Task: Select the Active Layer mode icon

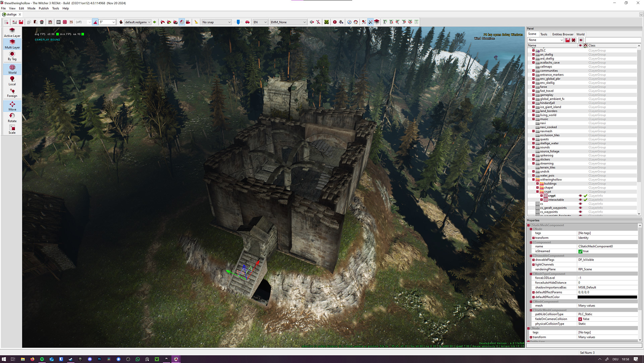Action: [x=12, y=32]
